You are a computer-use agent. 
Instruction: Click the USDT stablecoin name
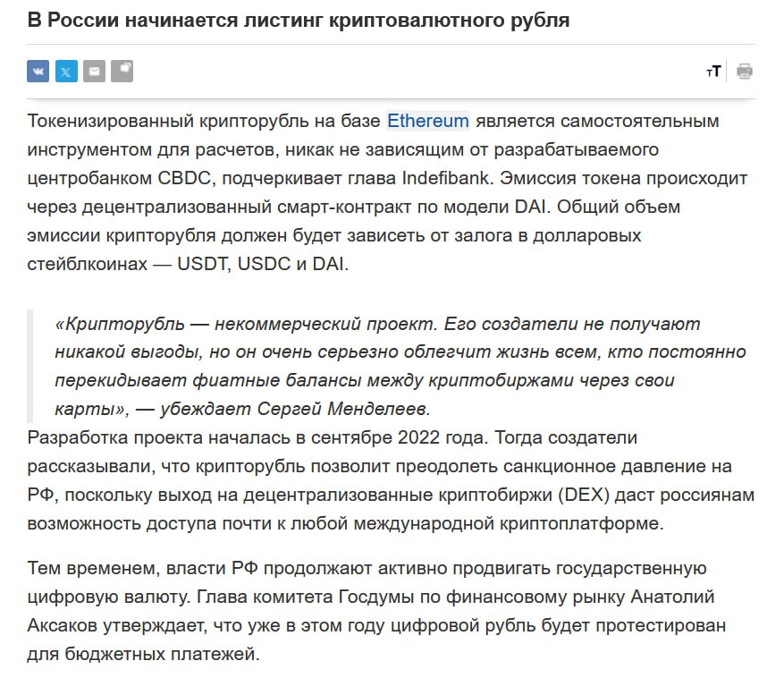(x=202, y=264)
